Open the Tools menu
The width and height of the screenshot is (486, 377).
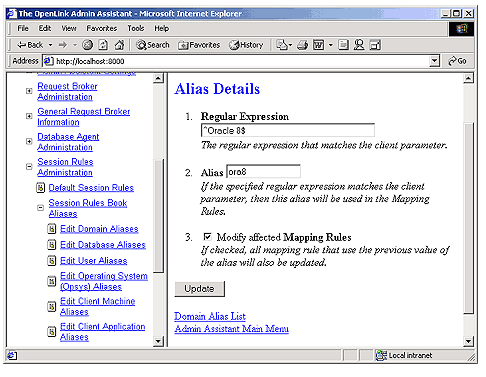(x=136, y=28)
